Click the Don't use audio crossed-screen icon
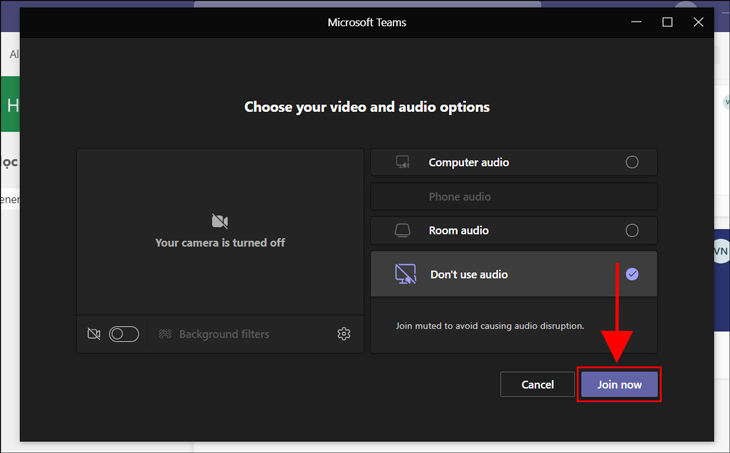Image resolution: width=730 pixels, height=453 pixels. click(x=405, y=274)
